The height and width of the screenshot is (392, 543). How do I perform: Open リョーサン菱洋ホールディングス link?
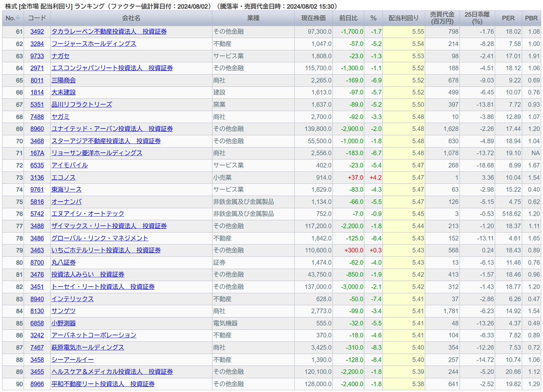click(x=97, y=153)
